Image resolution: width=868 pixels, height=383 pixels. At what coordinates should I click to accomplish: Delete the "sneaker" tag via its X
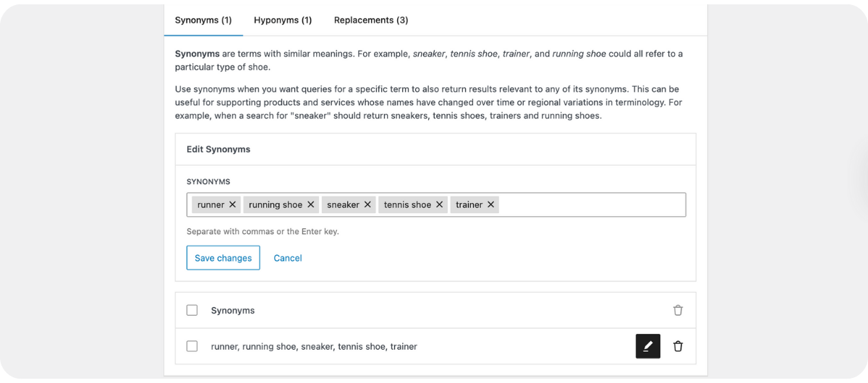(367, 205)
